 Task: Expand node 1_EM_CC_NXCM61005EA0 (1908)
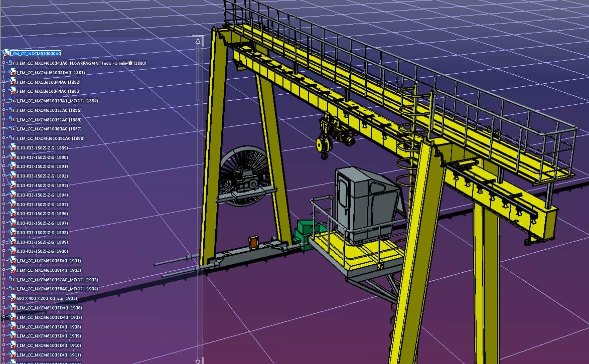point(4,326)
